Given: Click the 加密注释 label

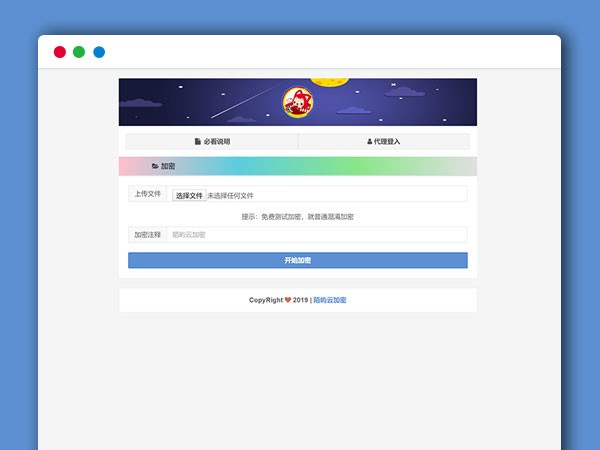Looking at the screenshot, I should click(x=147, y=235).
